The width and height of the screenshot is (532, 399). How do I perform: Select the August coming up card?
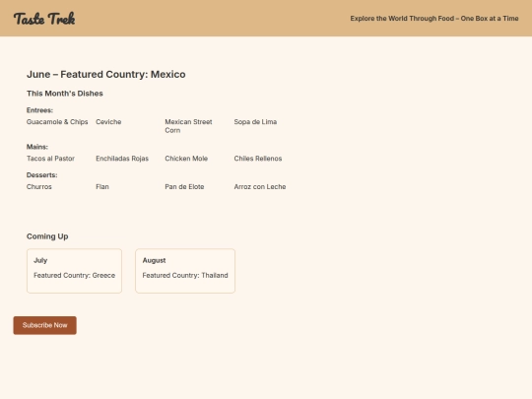tap(185, 271)
